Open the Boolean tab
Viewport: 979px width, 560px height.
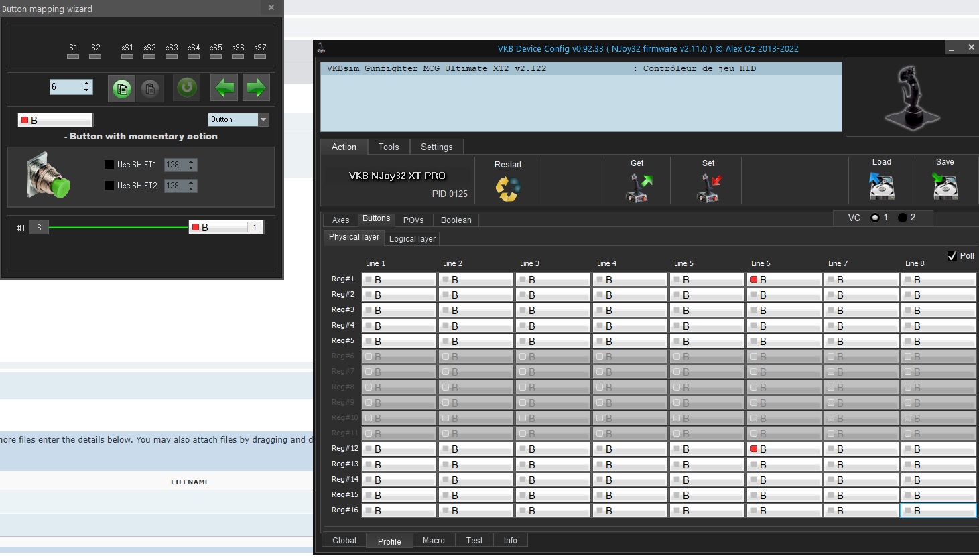[x=456, y=220]
